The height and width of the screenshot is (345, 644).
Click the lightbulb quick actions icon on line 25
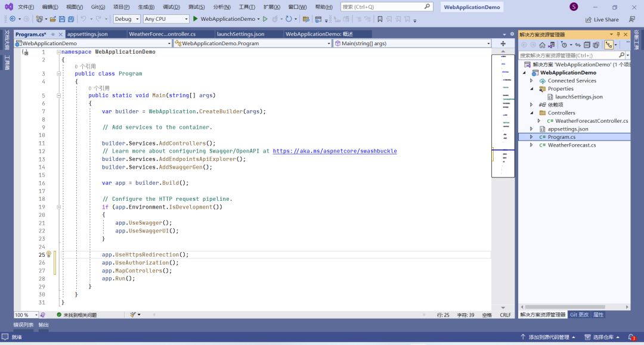coord(49,254)
